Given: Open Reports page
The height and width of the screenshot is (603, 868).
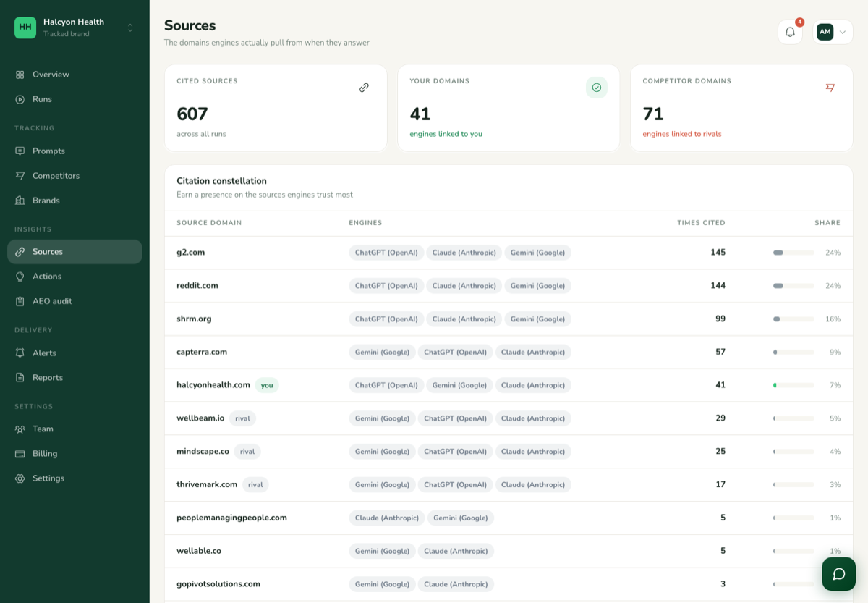Looking at the screenshot, I should point(75,378).
